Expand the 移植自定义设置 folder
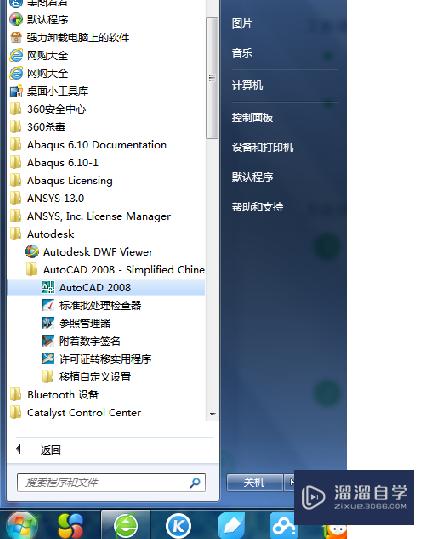The width and height of the screenshot is (439, 539). (x=86, y=377)
